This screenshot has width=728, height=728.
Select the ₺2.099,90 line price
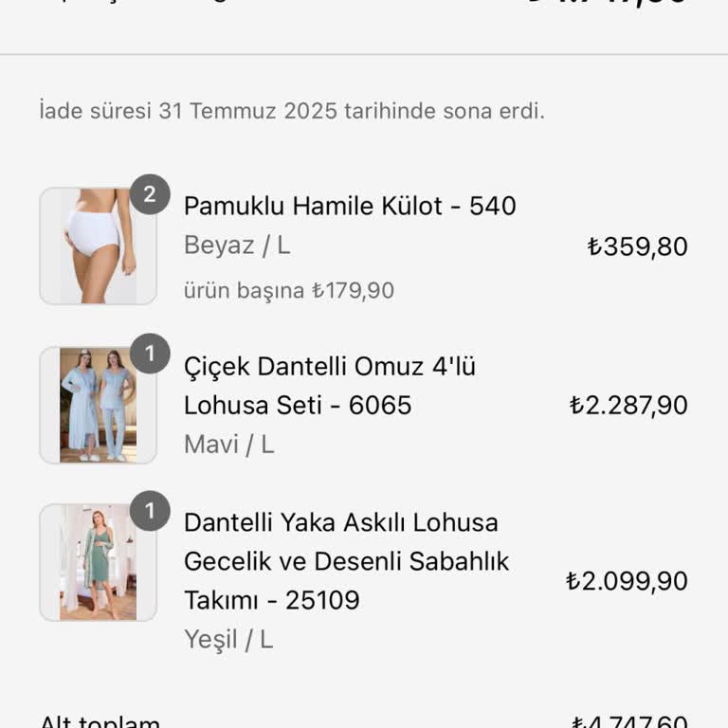tap(627, 581)
